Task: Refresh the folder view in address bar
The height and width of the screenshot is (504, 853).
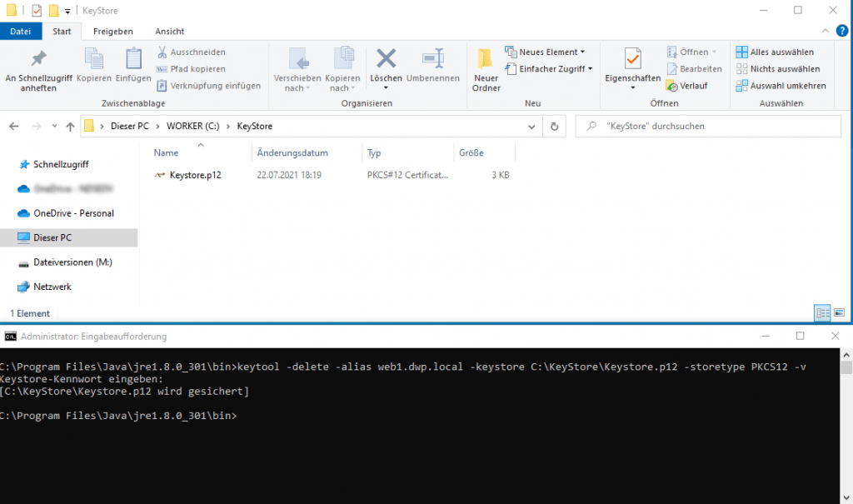Action: tap(554, 127)
